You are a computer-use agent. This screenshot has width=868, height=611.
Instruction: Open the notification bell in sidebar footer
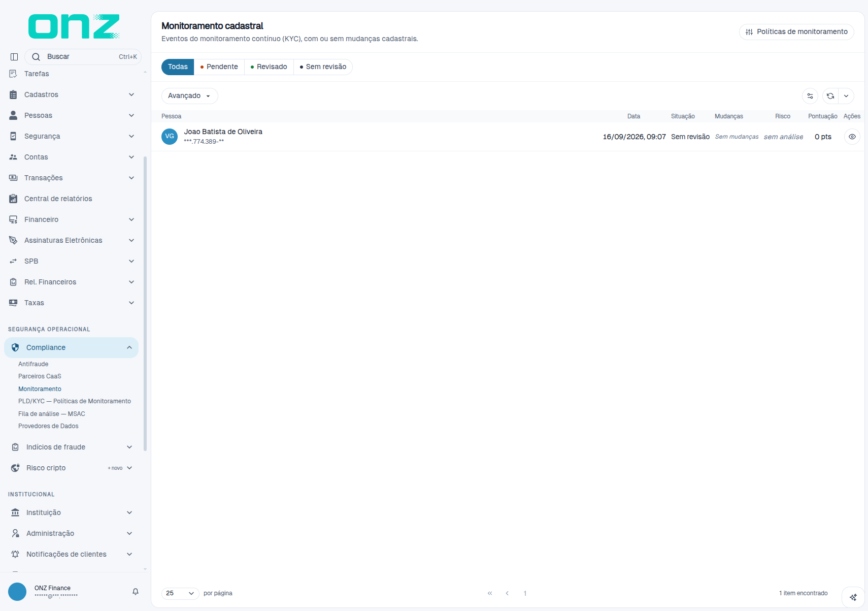(136, 592)
